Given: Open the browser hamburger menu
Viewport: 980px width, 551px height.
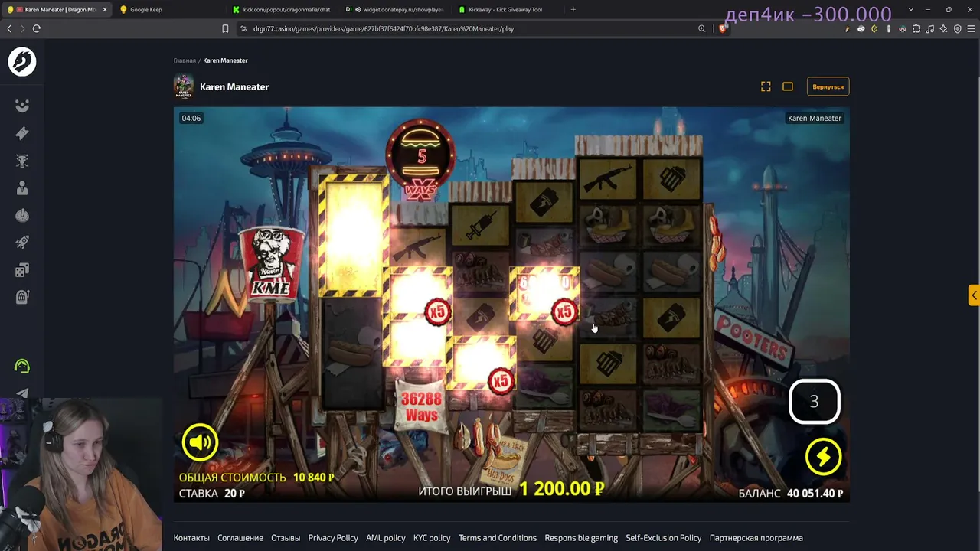Looking at the screenshot, I should (x=971, y=29).
